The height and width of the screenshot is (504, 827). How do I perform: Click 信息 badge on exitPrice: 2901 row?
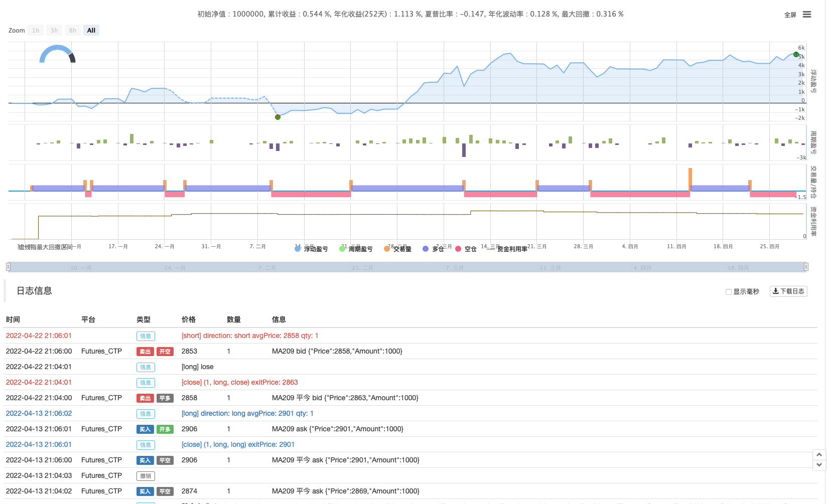point(146,445)
